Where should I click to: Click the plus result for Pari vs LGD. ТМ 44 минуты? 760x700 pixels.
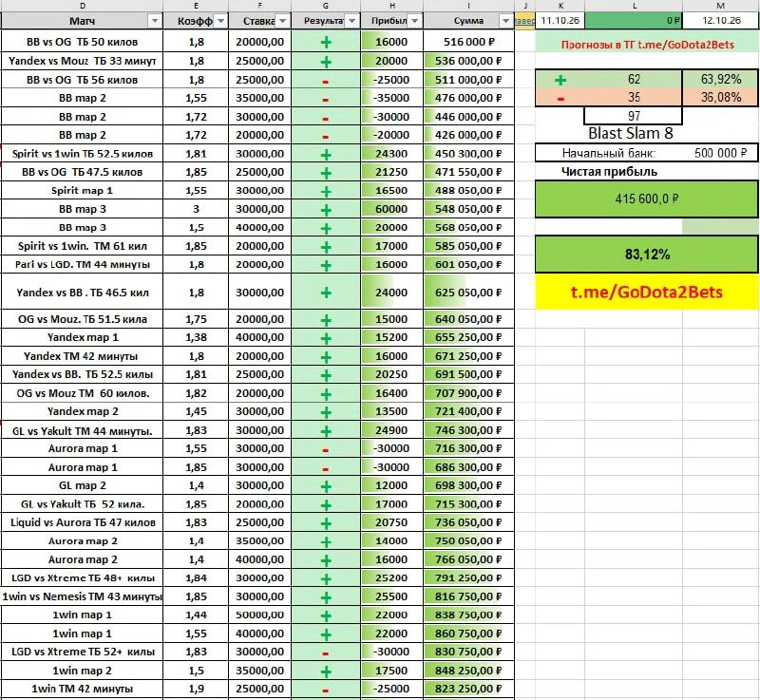[326, 265]
